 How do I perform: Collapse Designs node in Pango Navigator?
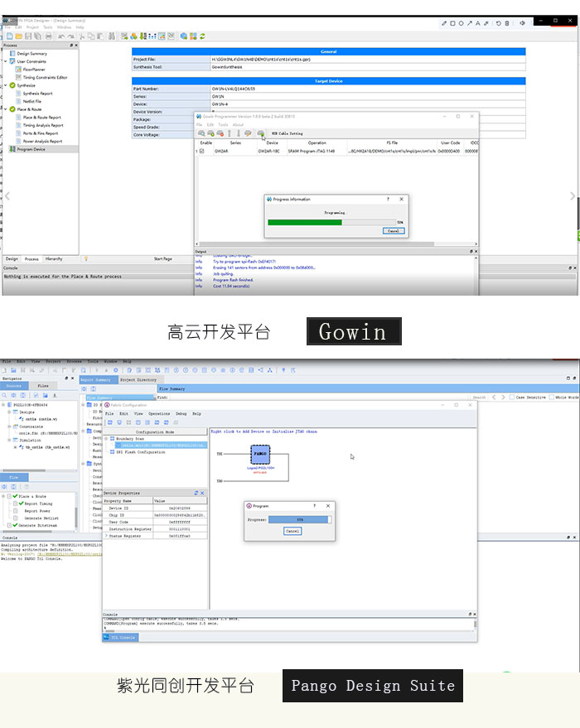coord(9,412)
